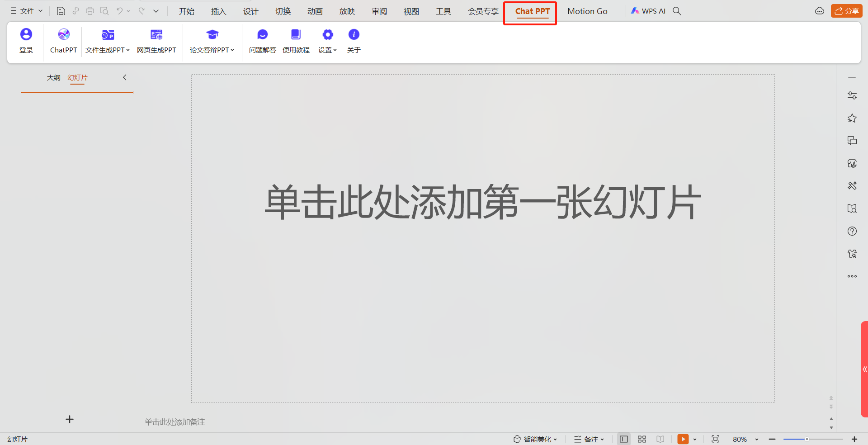This screenshot has height=445, width=868.
Task: Click the search magnifier icon
Action: 677,11
